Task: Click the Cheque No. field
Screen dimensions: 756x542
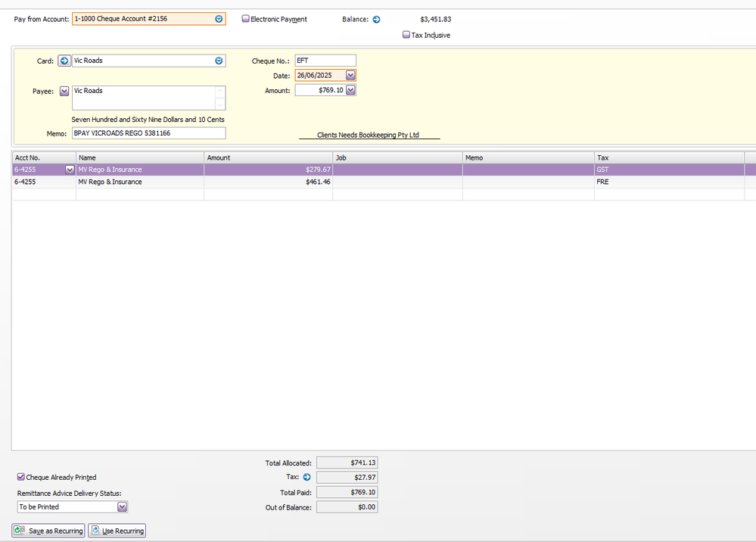Action: [x=325, y=61]
